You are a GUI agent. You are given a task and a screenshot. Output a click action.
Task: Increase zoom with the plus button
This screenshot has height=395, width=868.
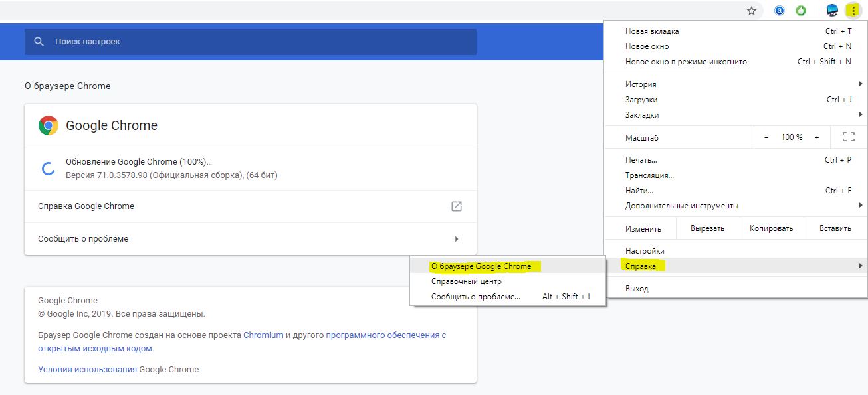coord(817,137)
